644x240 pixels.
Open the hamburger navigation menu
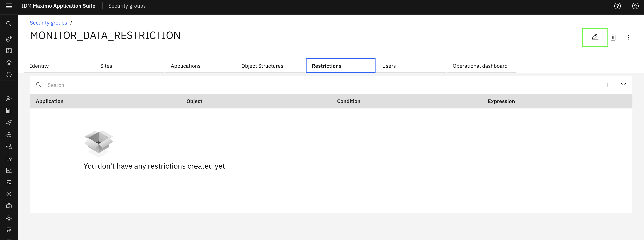9,6
